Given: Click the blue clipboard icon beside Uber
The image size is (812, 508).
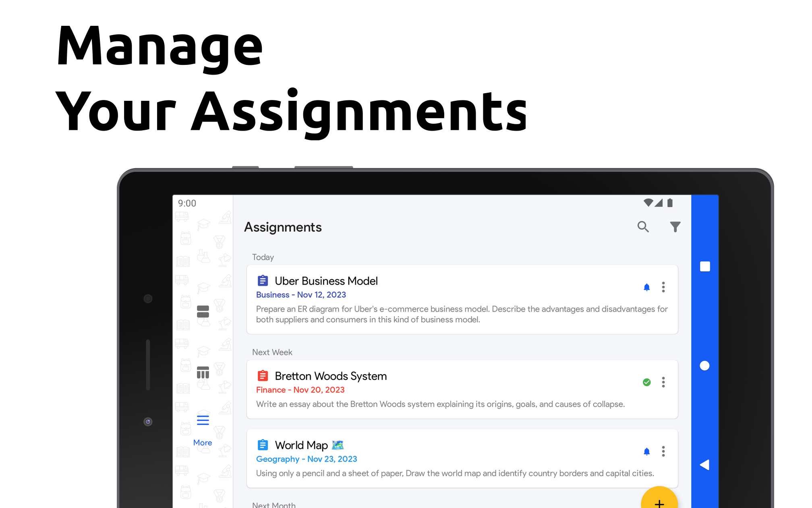Looking at the screenshot, I should click(x=263, y=281).
